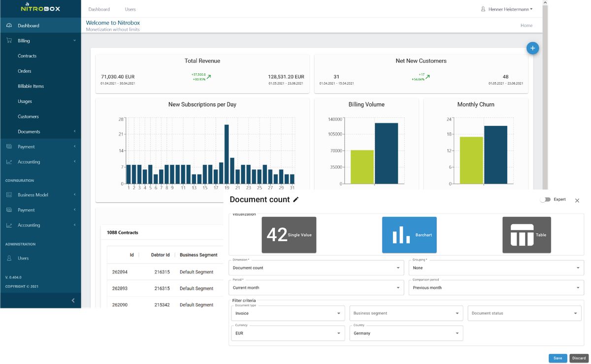Image resolution: width=591 pixels, height=364 pixels.
Task: Select the Table visualization option
Action: coord(526,235)
